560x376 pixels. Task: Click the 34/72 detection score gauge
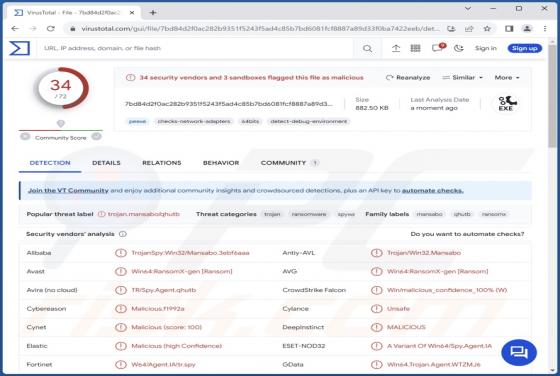pos(61,88)
